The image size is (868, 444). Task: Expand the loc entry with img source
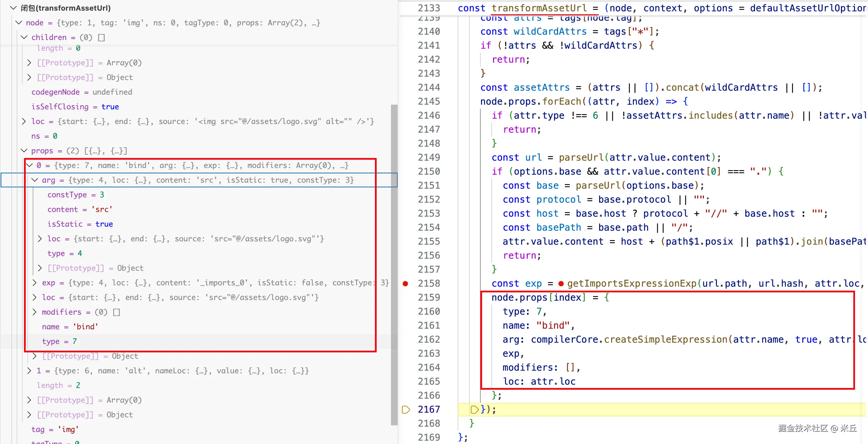(x=24, y=121)
